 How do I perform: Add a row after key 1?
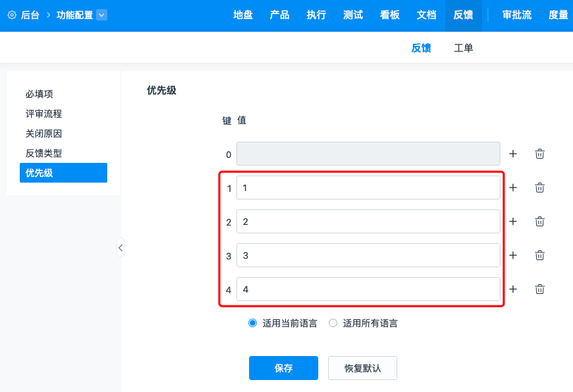pyautogui.click(x=513, y=188)
